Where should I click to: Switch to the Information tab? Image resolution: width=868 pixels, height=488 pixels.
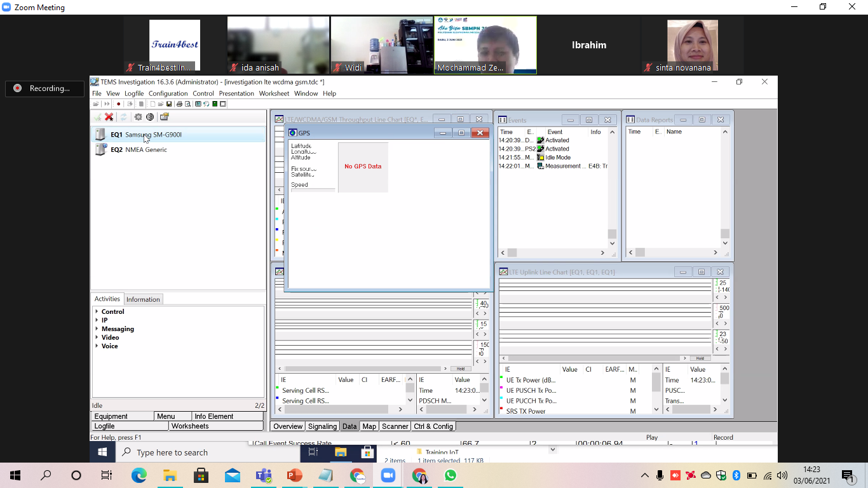[x=143, y=299]
